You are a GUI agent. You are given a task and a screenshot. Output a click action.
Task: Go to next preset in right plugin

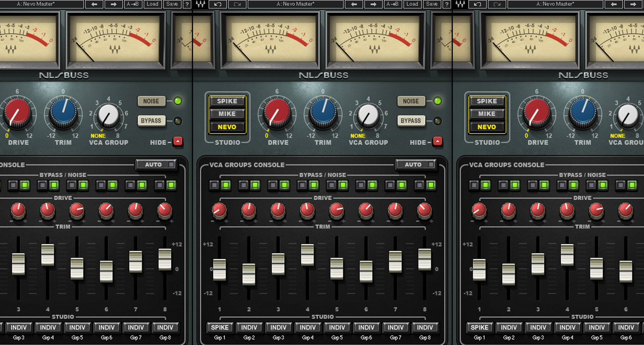pos(633,4)
